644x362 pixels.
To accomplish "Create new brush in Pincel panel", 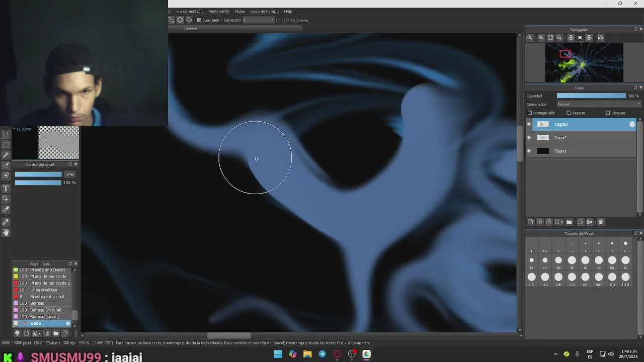I will 27,333.
